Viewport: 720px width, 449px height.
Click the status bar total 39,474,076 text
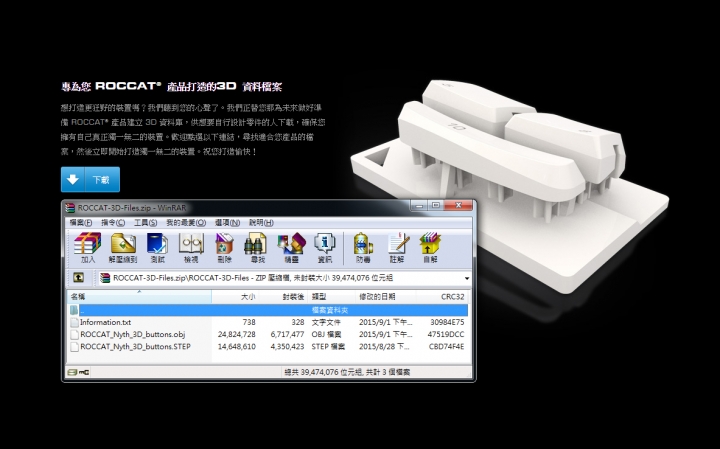tap(347, 372)
